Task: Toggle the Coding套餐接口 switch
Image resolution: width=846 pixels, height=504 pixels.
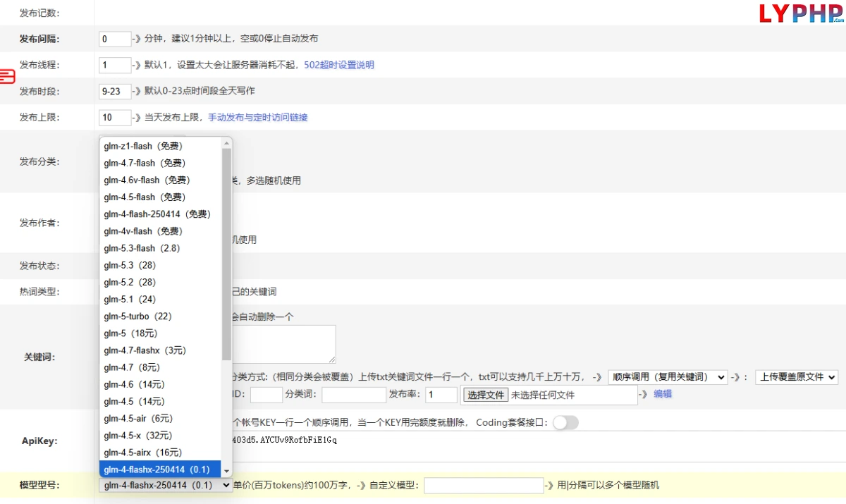Action: click(x=565, y=422)
